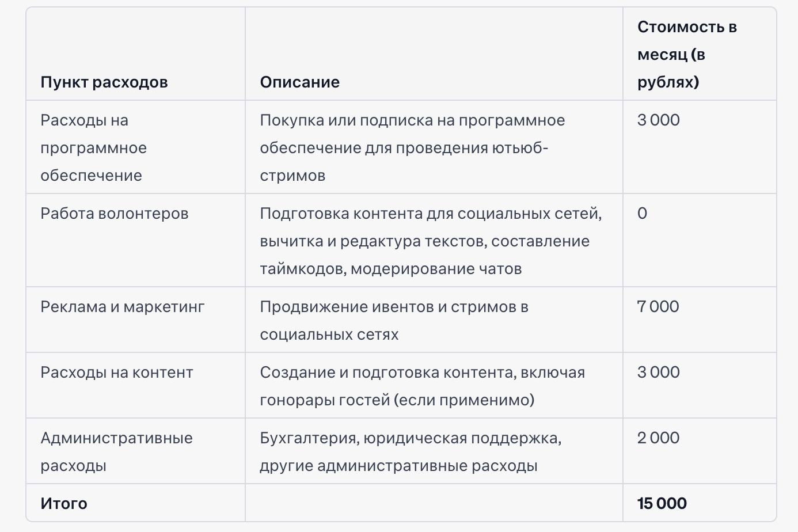Click the "Пункт расходов" column header
The width and height of the screenshot is (798, 532).
tap(104, 82)
